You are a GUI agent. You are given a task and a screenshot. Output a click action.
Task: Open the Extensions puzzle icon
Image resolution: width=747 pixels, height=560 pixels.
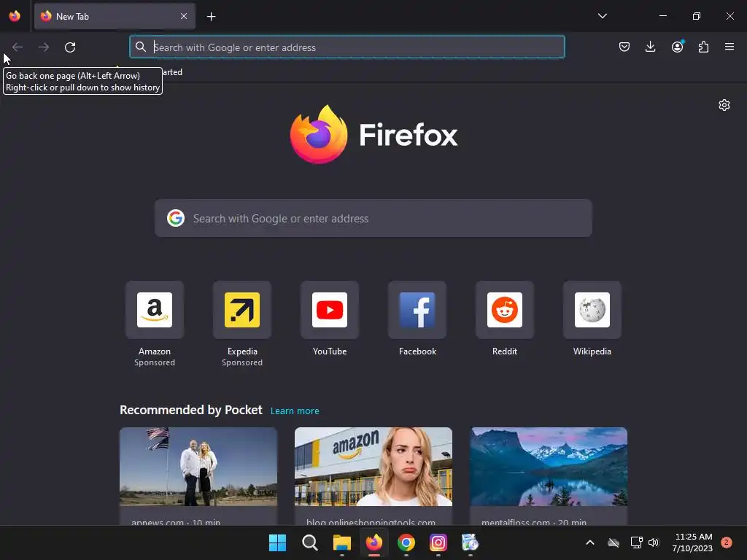pos(703,47)
